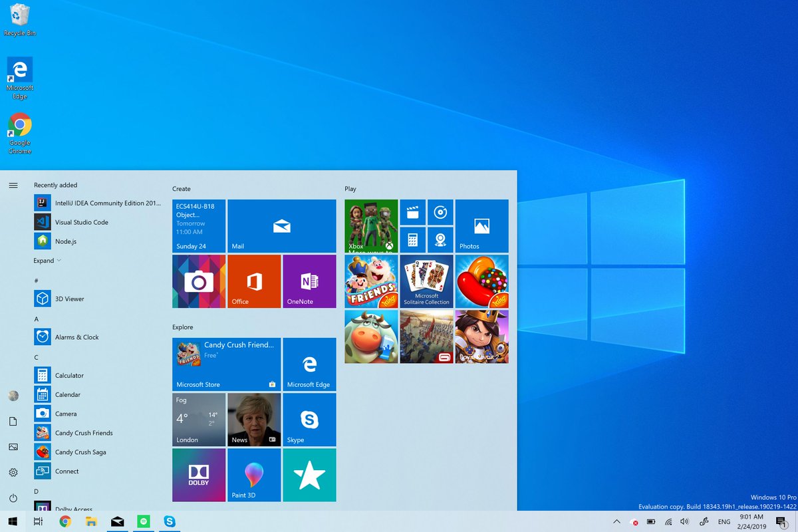Open the News tile
798x532 pixels.
pyautogui.click(x=254, y=420)
